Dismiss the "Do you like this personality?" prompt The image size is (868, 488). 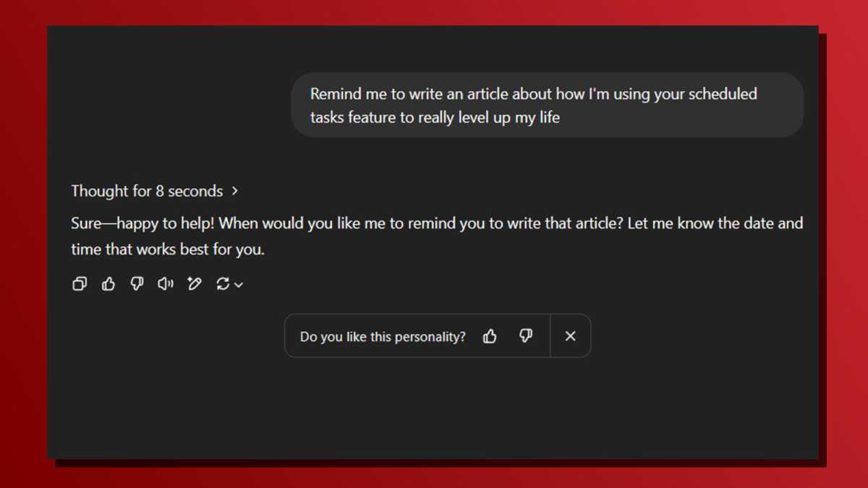tap(570, 336)
